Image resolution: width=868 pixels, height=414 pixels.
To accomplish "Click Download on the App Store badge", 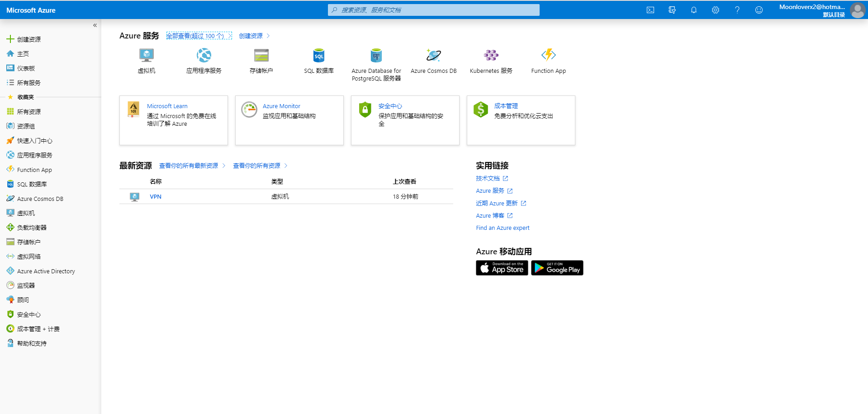I will coord(502,268).
